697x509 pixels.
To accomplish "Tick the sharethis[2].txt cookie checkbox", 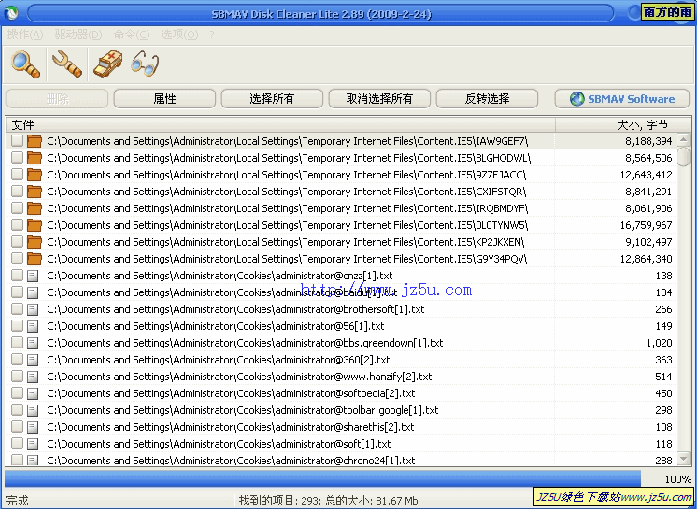I will pos(17,427).
